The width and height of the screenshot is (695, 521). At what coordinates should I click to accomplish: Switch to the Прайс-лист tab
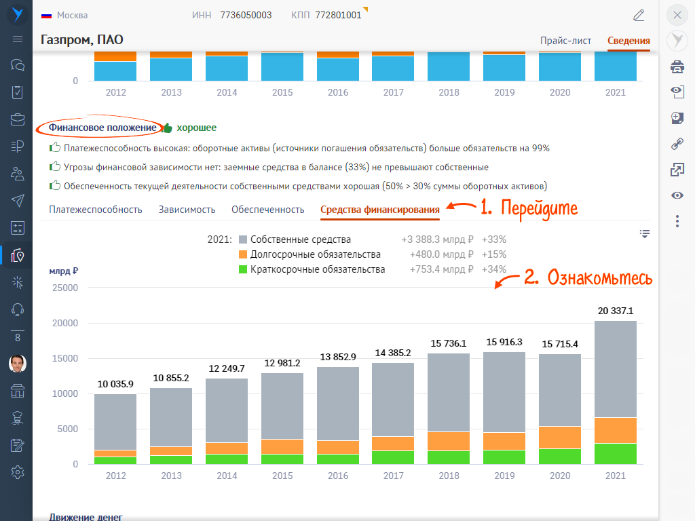click(565, 40)
